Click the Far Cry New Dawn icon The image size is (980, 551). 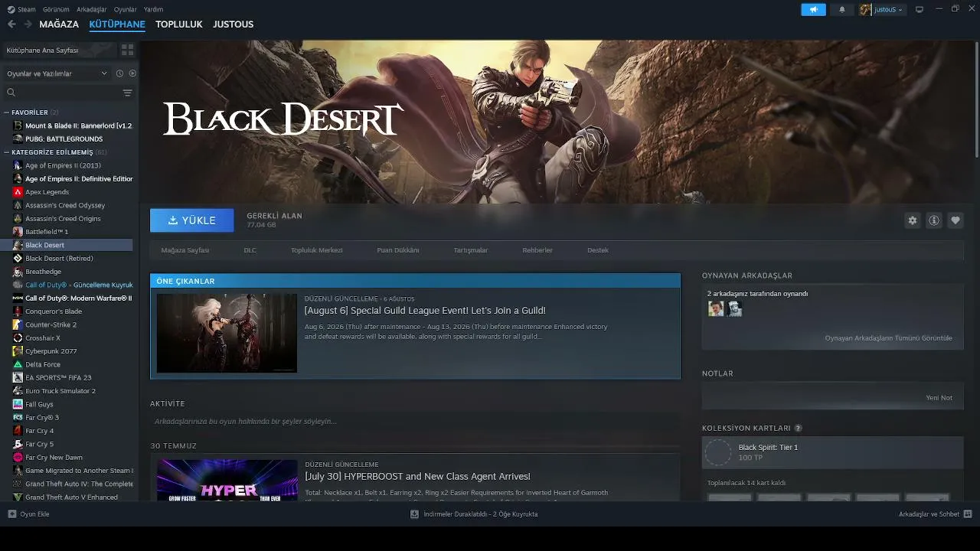(18, 458)
